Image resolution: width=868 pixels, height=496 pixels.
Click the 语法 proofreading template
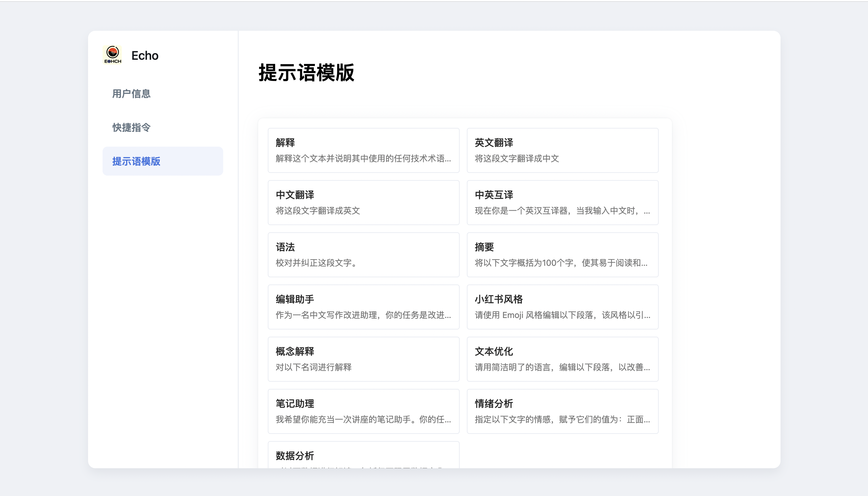(363, 254)
